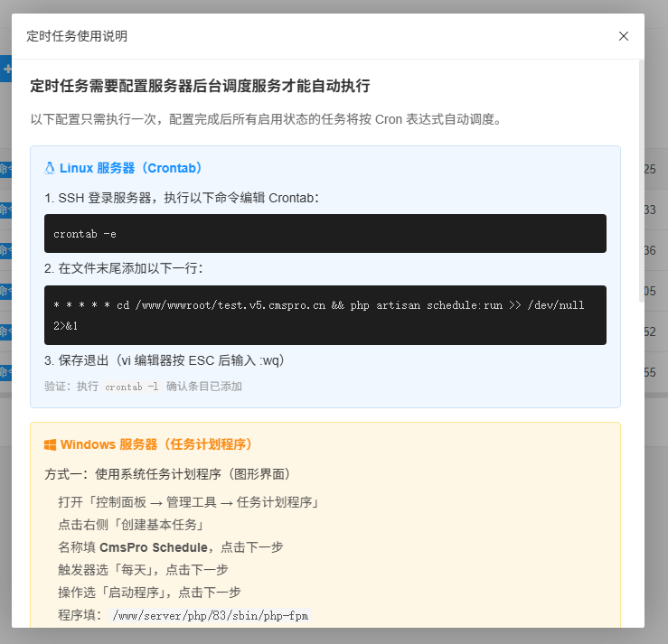The width and height of the screenshot is (668, 644).
Task: Click step 3 text 保存退出
Action: [x=164, y=360]
